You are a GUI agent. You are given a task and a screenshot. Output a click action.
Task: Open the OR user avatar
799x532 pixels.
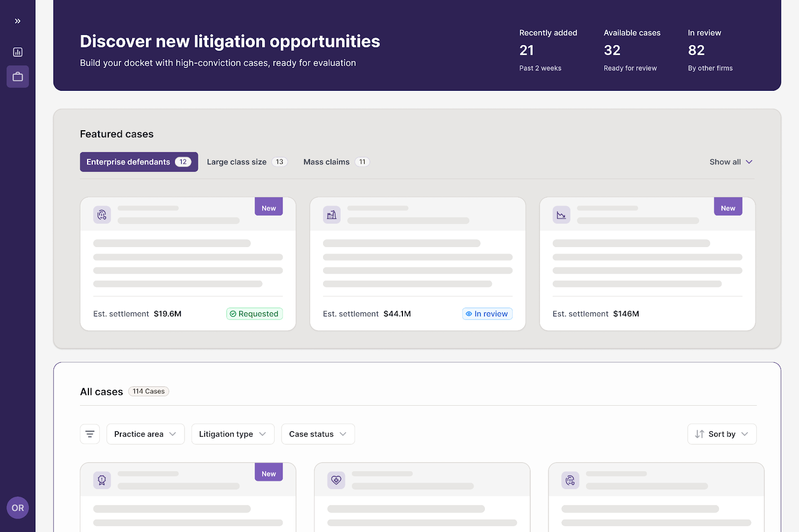(x=17, y=508)
